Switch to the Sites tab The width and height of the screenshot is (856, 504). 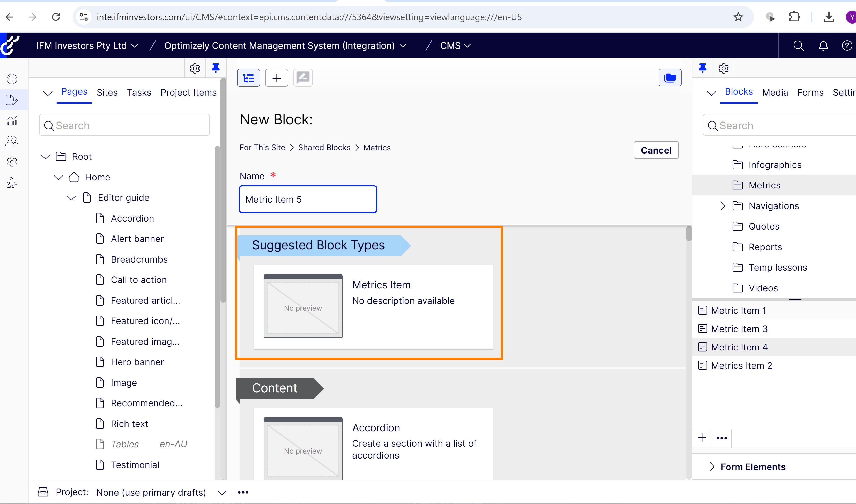pos(107,92)
